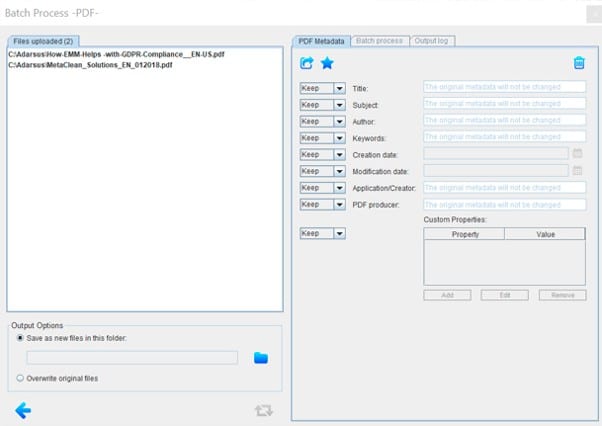Expand the Custom Properties Keep dropdown
This screenshot has height=426, width=602.
tap(339, 233)
